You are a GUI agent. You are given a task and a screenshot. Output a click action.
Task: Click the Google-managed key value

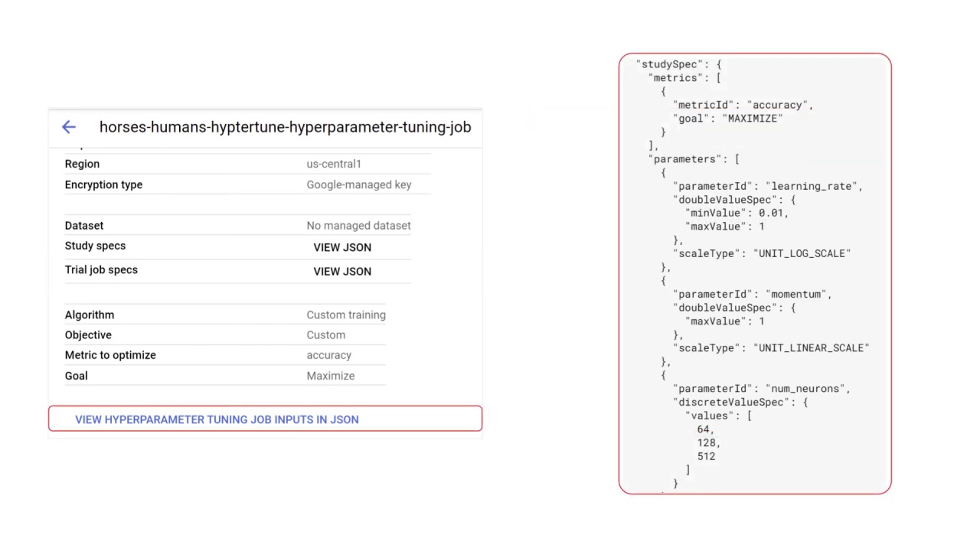(x=359, y=184)
